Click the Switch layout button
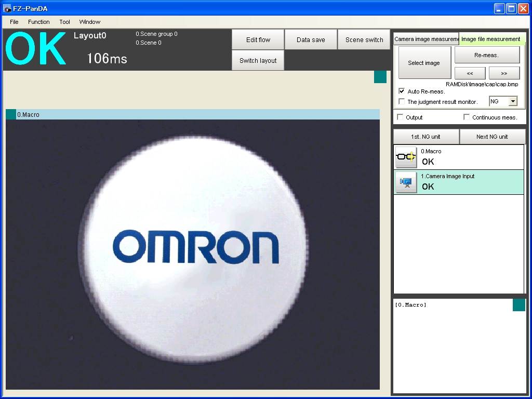Image resolution: width=532 pixels, height=399 pixels. [258, 60]
